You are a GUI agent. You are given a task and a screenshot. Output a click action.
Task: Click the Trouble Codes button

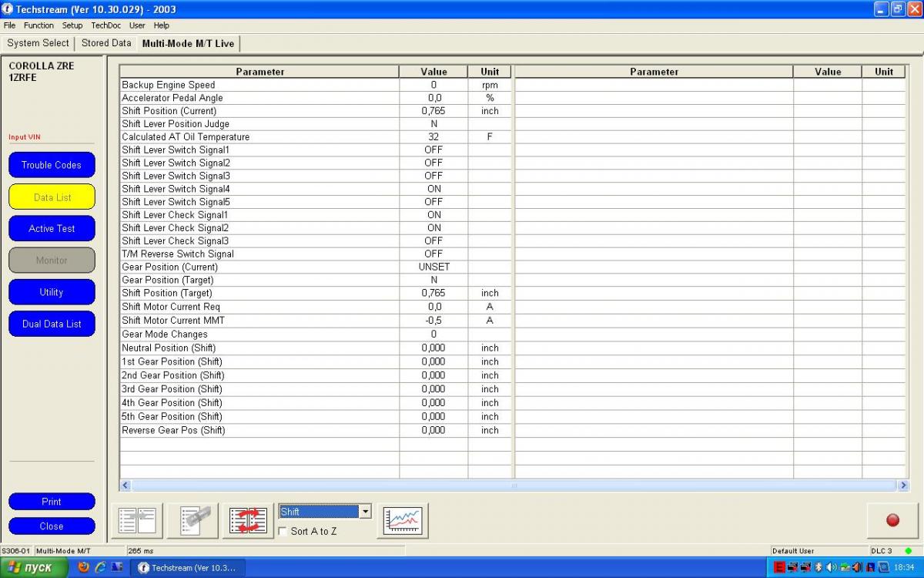tap(52, 165)
